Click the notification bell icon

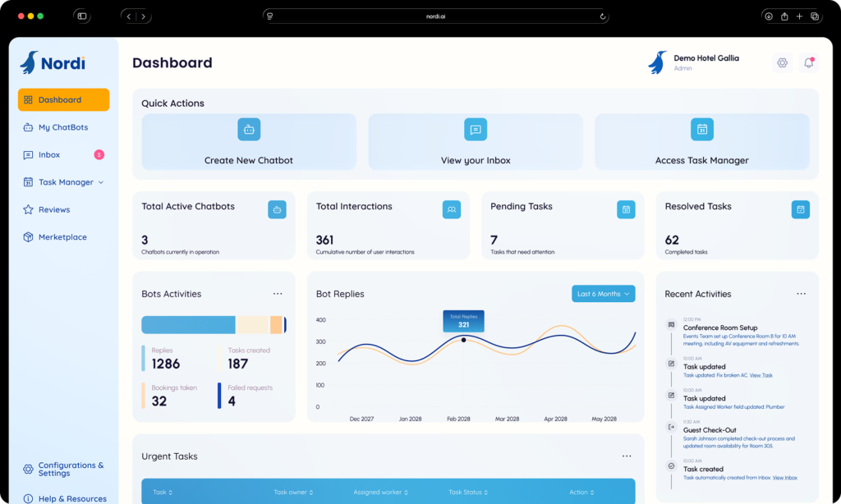pos(808,63)
